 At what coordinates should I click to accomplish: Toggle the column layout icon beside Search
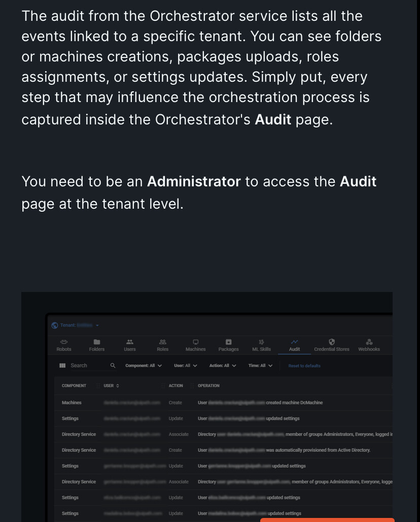point(62,366)
